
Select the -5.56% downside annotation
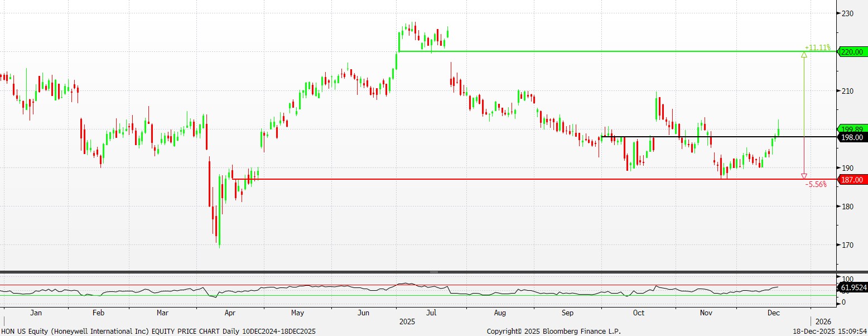(x=816, y=184)
